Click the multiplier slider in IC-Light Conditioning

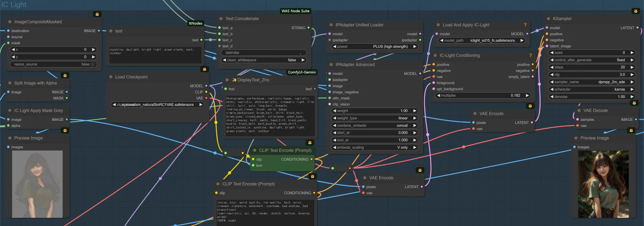coord(483,96)
